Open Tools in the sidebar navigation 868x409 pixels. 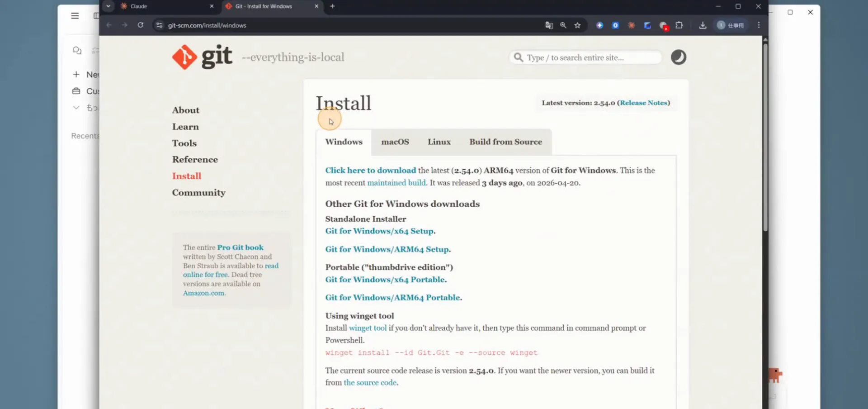pyautogui.click(x=184, y=143)
